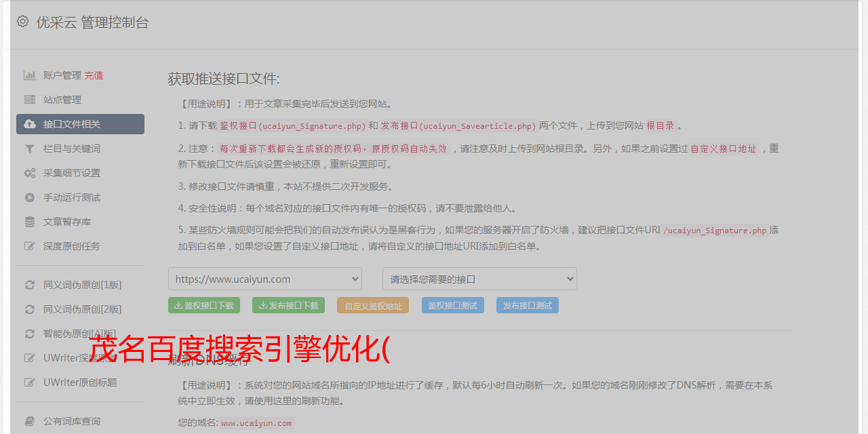Open 账户管理 in the sidebar
Viewport: 868px width, 434px height.
coord(62,75)
